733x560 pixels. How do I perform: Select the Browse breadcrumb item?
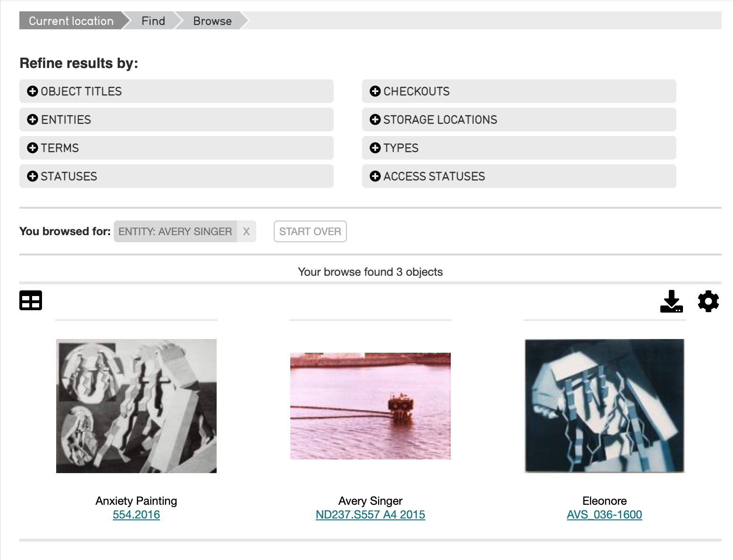212,21
